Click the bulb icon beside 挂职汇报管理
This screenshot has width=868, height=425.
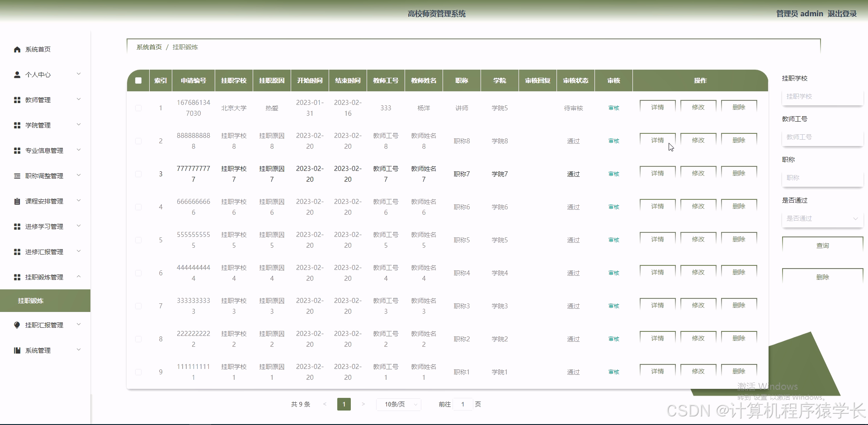17,325
